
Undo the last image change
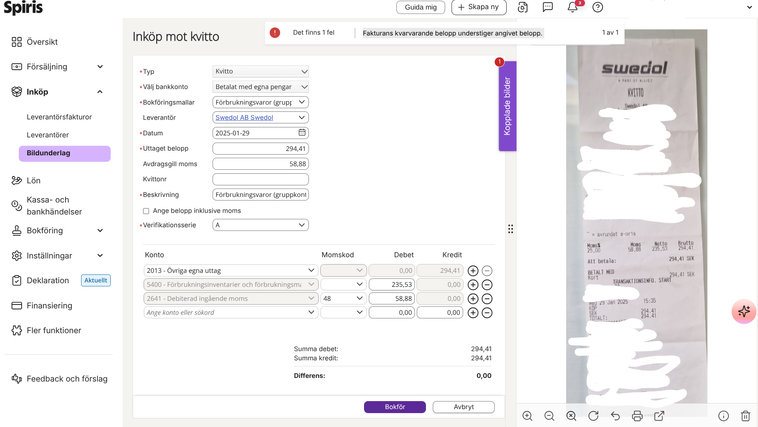(x=615, y=416)
